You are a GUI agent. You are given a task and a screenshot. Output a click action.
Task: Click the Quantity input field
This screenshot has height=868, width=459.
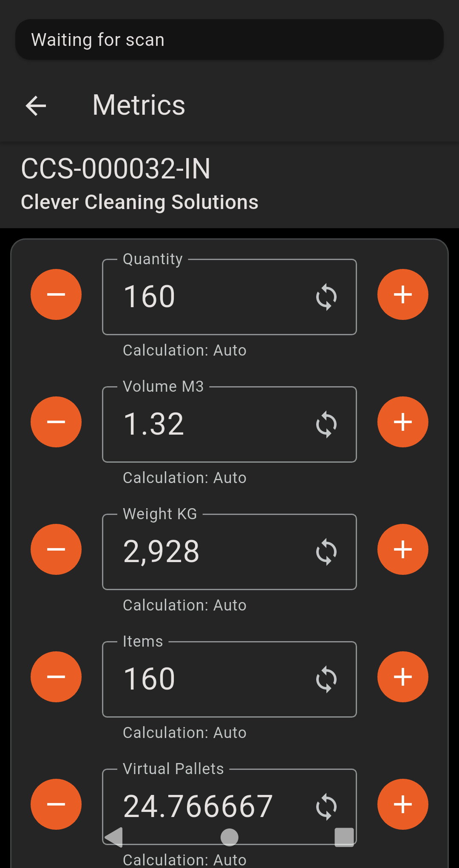pyautogui.click(x=208, y=297)
